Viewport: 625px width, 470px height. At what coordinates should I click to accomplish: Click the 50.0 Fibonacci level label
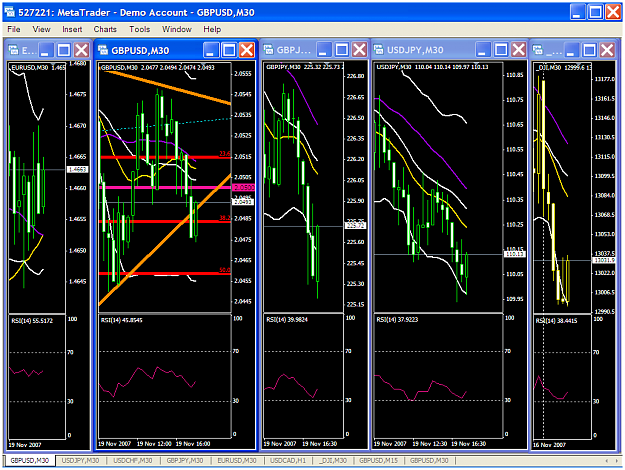click(225, 270)
